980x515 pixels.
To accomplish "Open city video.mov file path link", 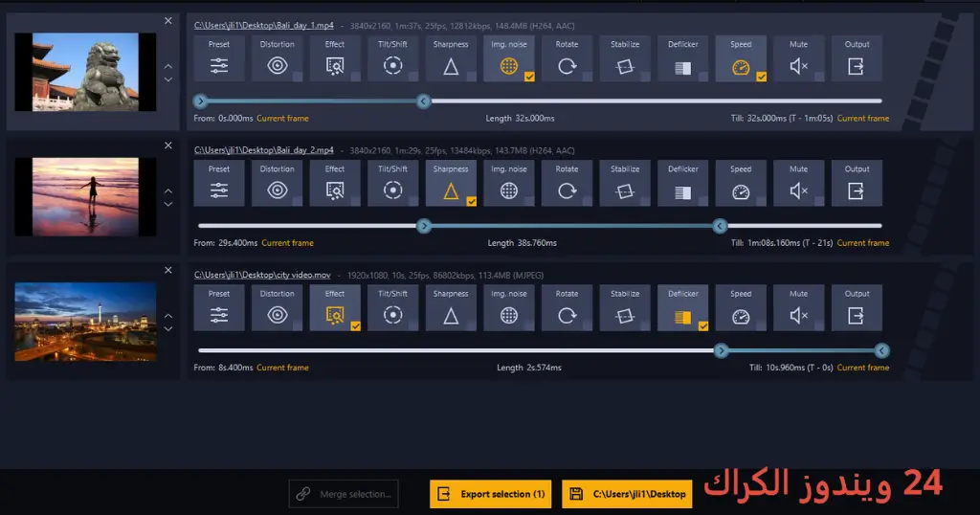I will (x=262, y=275).
